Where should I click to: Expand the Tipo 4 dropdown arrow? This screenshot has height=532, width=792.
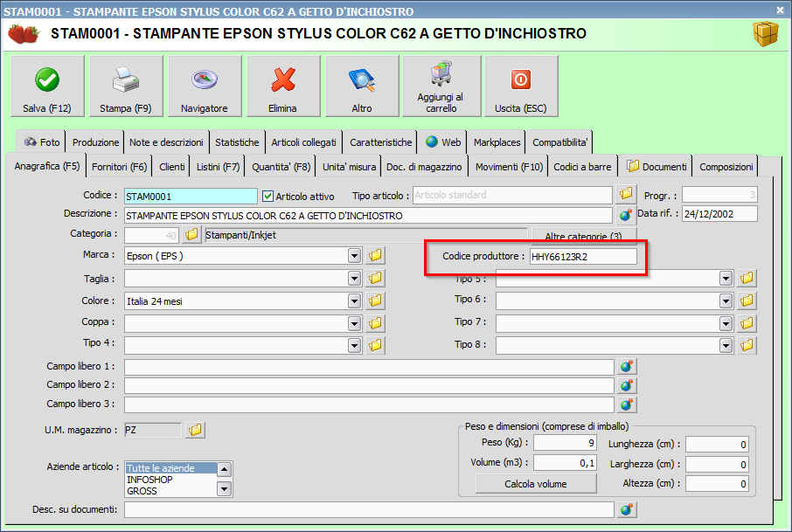coord(355,346)
